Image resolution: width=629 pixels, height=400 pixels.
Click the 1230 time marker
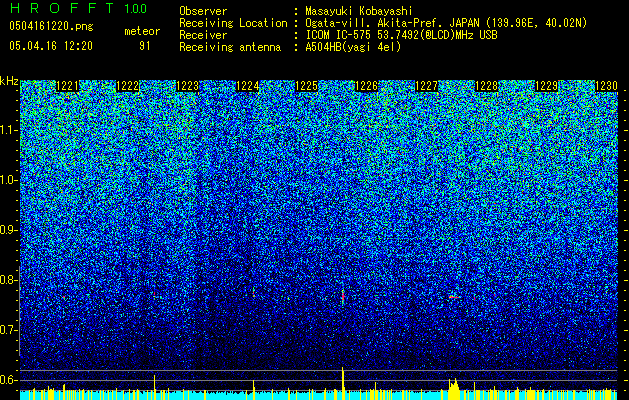(606, 86)
